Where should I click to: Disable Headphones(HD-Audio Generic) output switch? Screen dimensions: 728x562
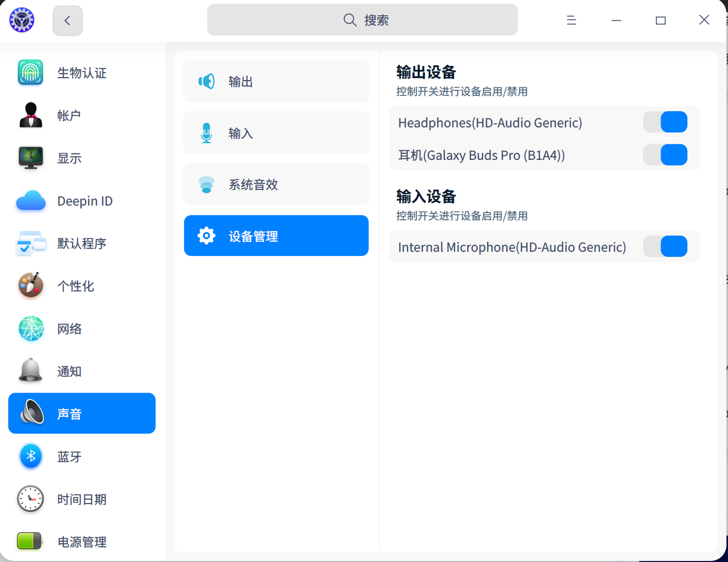665,122
